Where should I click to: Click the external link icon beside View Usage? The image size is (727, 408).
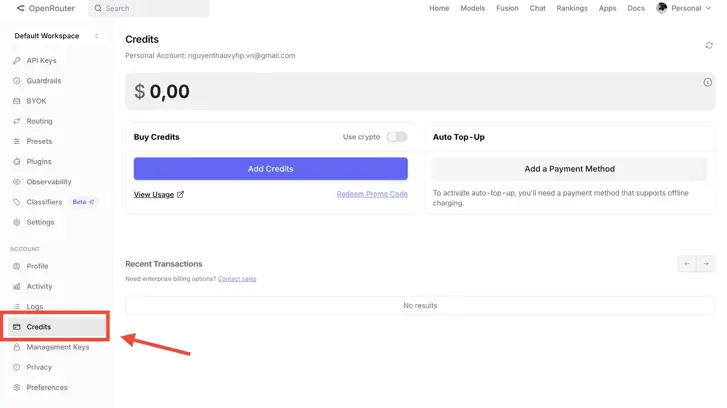coord(180,194)
